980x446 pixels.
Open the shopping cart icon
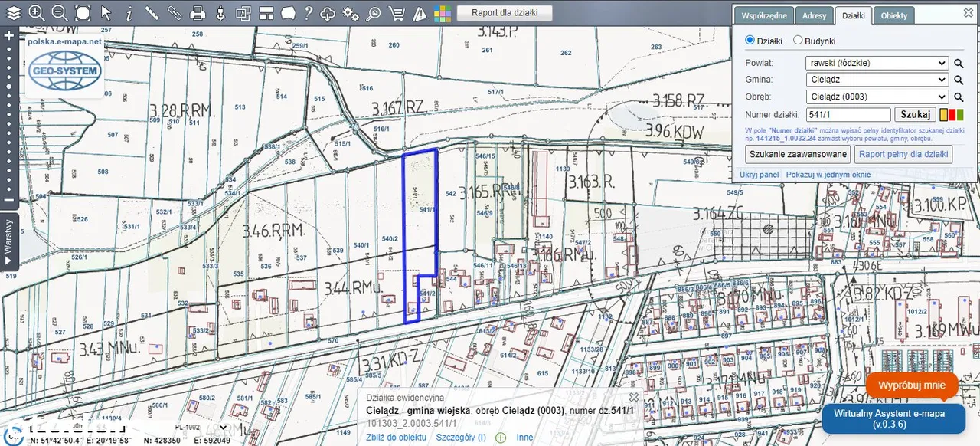coord(397,13)
